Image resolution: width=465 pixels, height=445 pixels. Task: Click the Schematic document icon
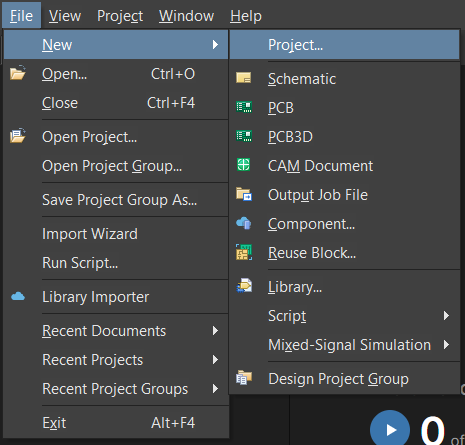(x=244, y=78)
